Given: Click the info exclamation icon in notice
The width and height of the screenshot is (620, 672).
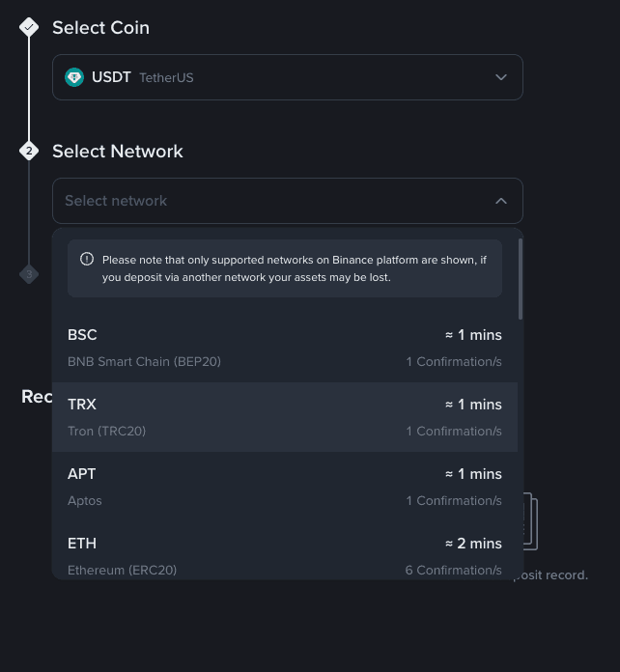Looking at the screenshot, I should point(87,260).
